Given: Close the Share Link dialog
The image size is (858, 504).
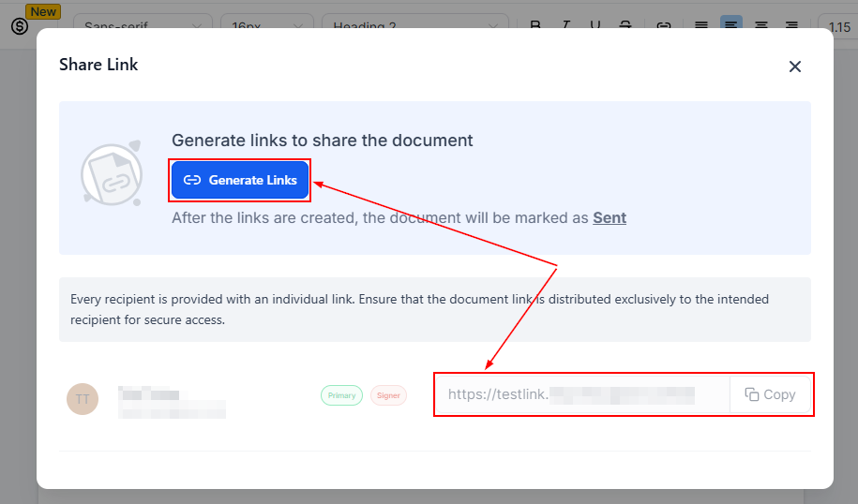Looking at the screenshot, I should tap(794, 67).
